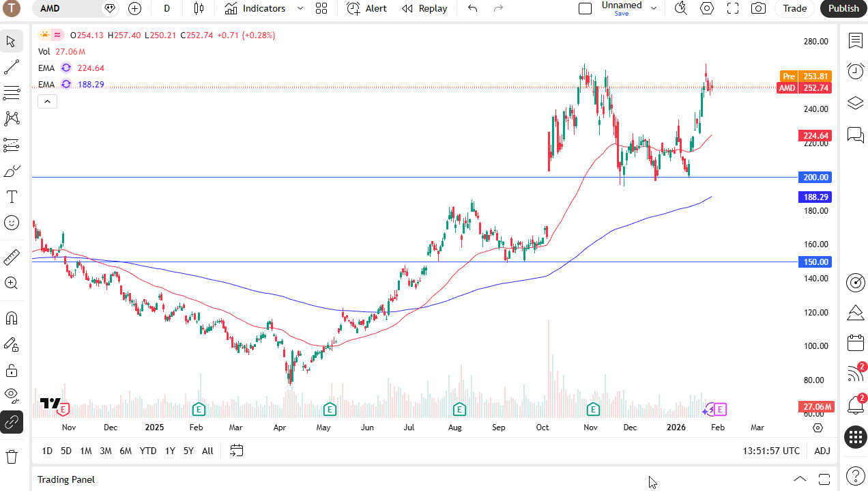Toggle the link drawings button
The height and width of the screenshot is (491, 868).
(x=12, y=422)
